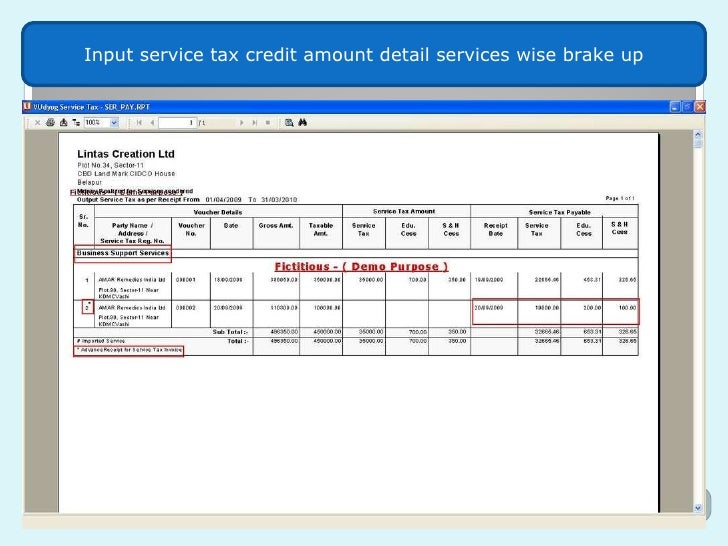Viewport: 728px width, 546px height.
Task: Click 'Advance Receipt for Service Tax Invoice' footnote
Action: (129, 350)
